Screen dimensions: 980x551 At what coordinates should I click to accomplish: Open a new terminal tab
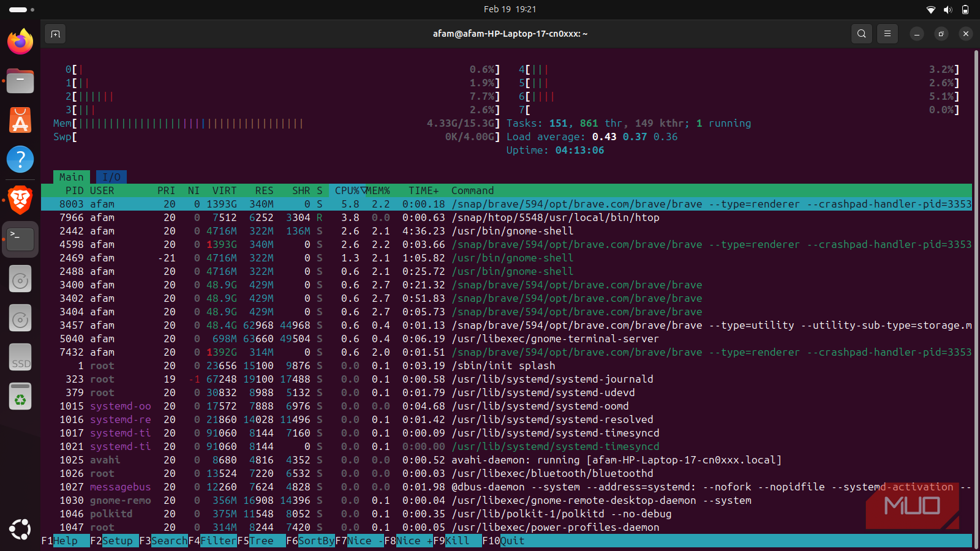pyautogui.click(x=55, y=34)
